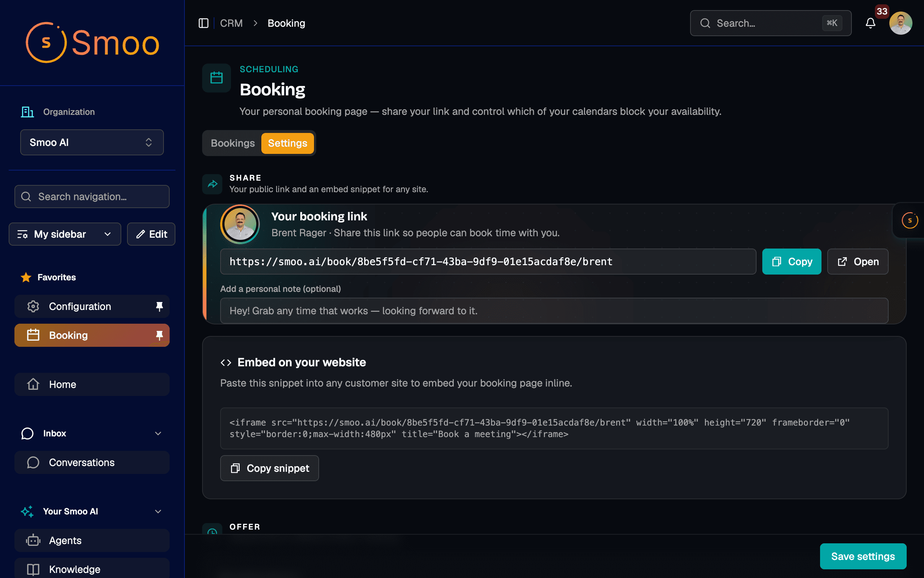Select the Settings tab

(x=288, y=143)
